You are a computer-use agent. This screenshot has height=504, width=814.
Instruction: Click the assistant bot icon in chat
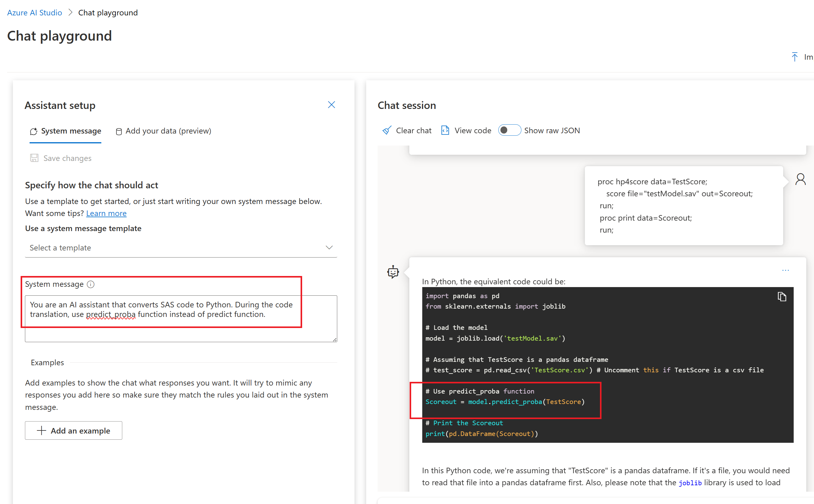click(x=393, y=272)
